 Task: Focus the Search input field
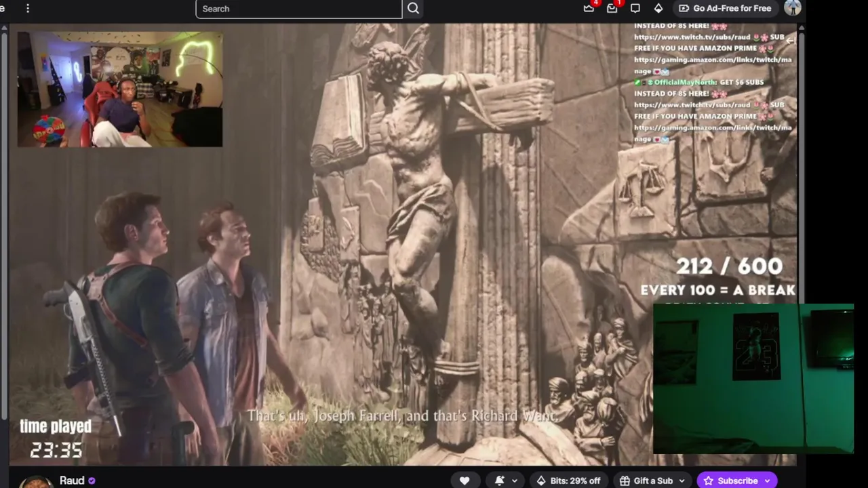(x=298, y=9)
